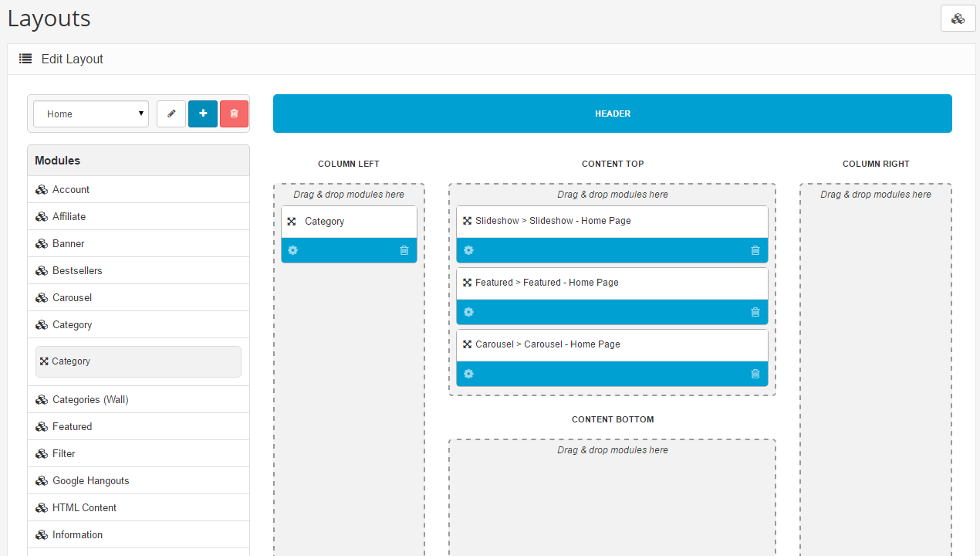This screenshot has width=980, height=556.
Task: Click the layout icon button at top right
Action: click(958, 18)
